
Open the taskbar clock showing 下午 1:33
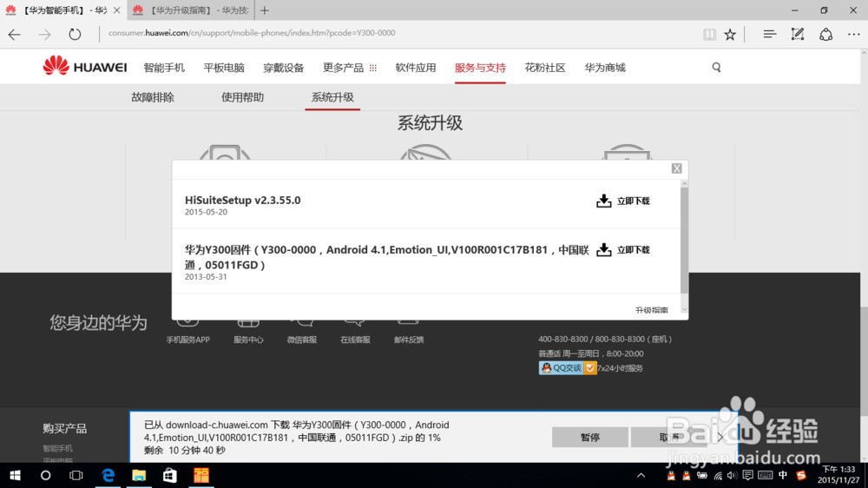[x=839, y=475]
